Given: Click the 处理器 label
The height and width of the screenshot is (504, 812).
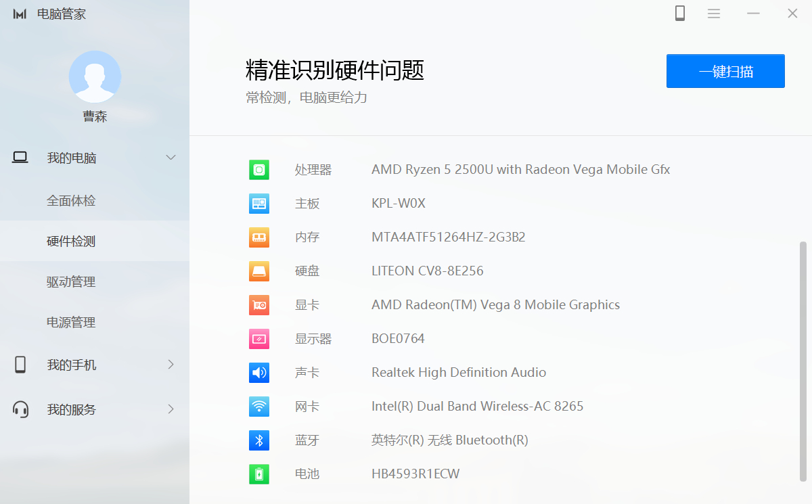Looking at the screenshot, I should 313,170.
